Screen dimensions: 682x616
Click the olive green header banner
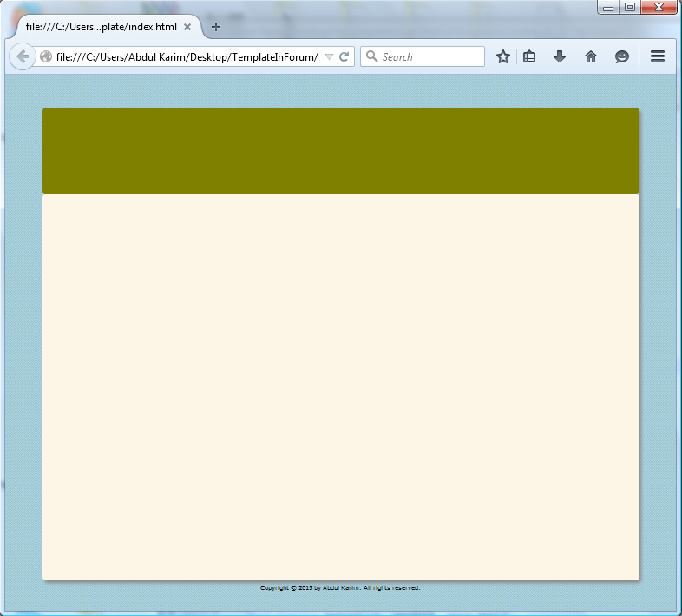[340, 151]
